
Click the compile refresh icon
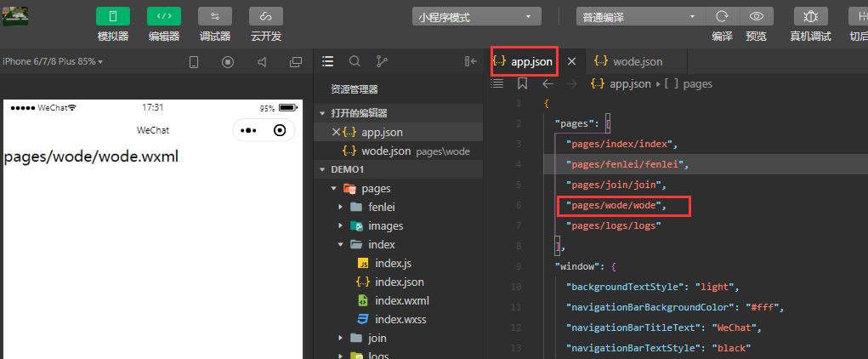(722, 17)
